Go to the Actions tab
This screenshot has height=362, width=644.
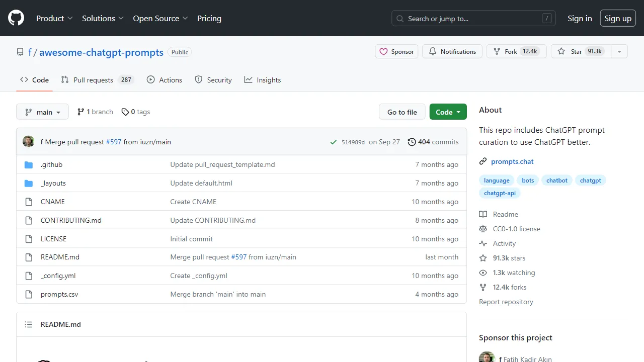click(165, 80)
